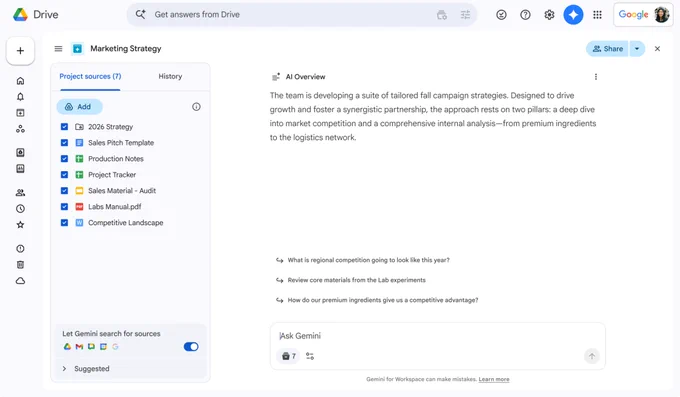The image size is (680, 397).
Task: Open the Competitive Landscape file name
Action: 126,223
